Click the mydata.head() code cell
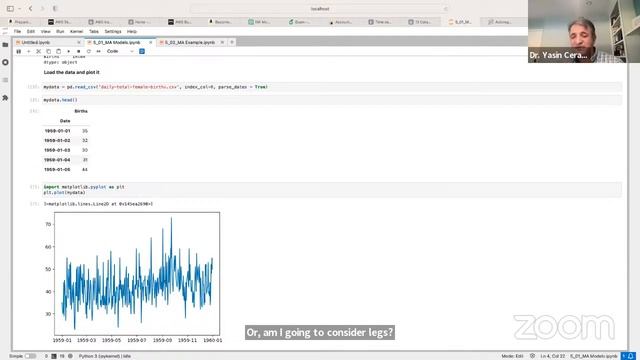The image size is (640, 360). (x=332, y=100)
